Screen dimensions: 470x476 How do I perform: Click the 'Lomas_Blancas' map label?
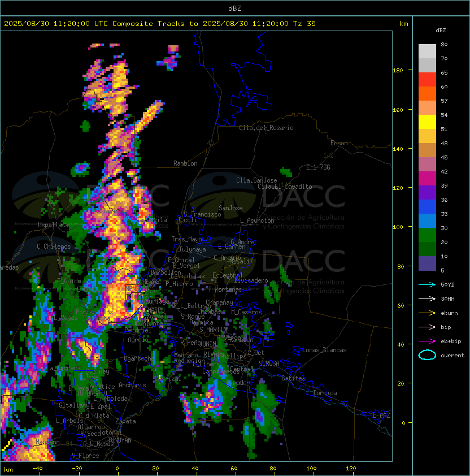[x=324, y=350]
